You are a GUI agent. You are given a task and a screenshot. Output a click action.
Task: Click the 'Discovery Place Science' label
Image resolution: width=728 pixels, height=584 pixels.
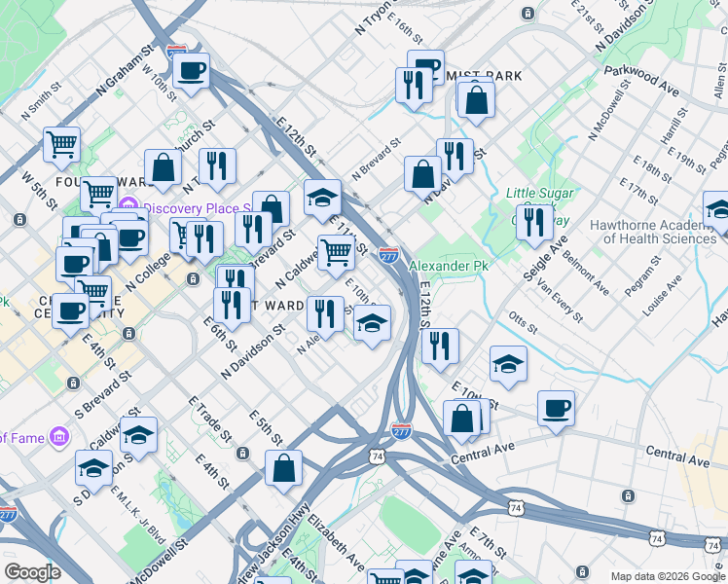tap(199, 208)
